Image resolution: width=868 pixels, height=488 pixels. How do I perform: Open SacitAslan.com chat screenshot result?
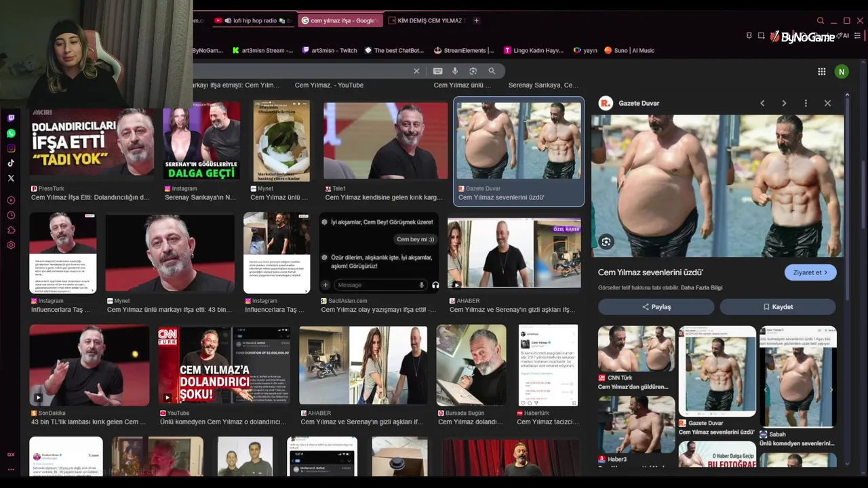(379, 253)
